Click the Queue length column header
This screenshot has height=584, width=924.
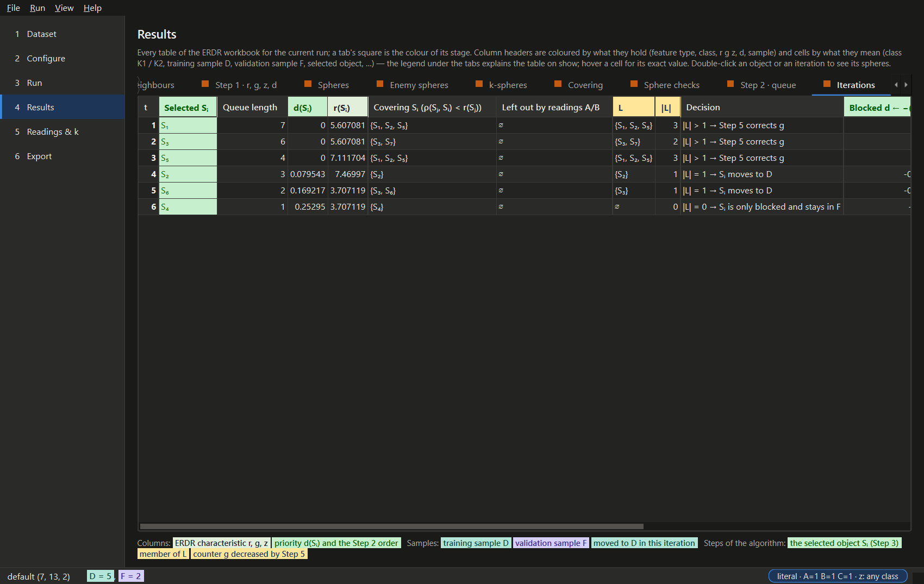pos(252,107)
